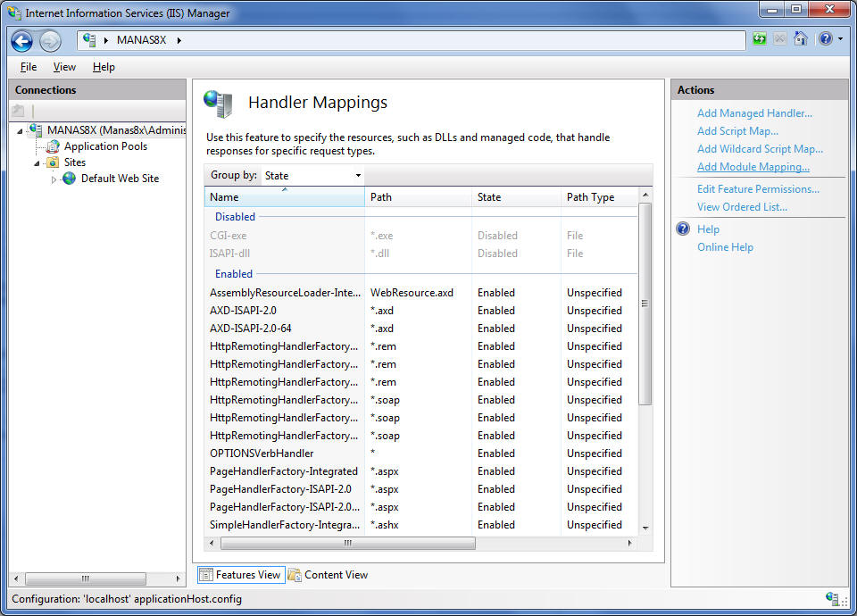The width and height of the screenshot is (857, 616).
Task: Click the handler list scroll-down arrow
Action: click(x=645, y=528)
